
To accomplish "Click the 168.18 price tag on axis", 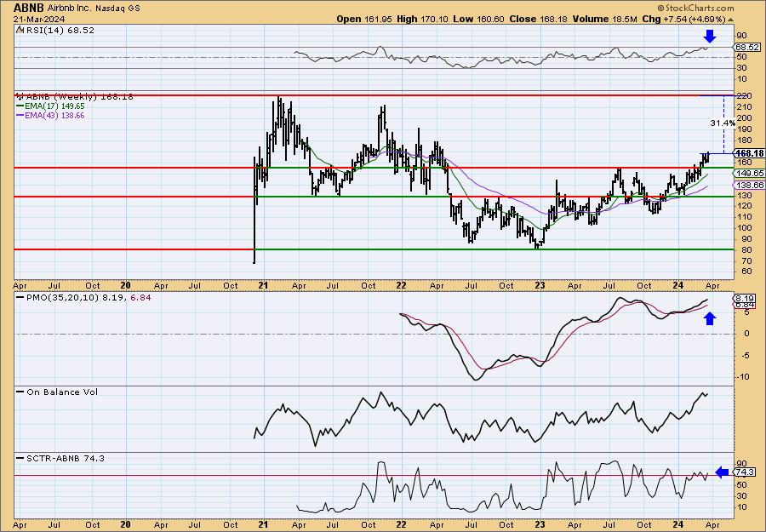I will pos(749,153).
